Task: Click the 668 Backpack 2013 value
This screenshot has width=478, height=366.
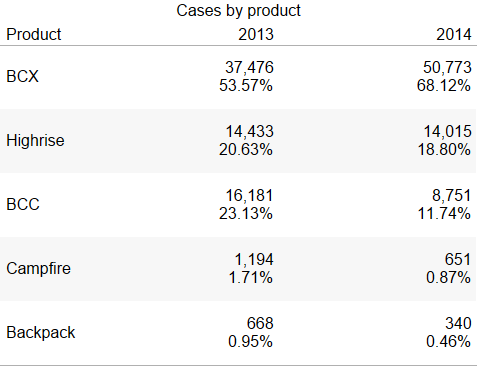Action: (260, 323)
